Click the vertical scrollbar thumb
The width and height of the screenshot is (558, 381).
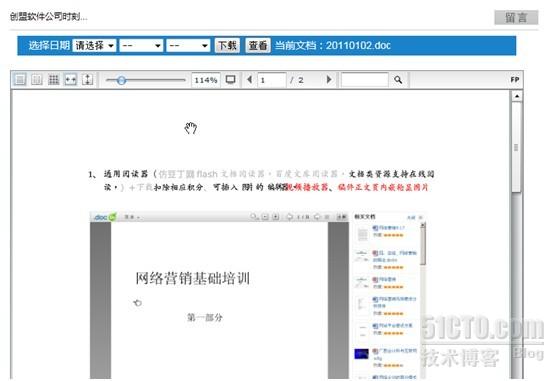(x=516, y=147)
